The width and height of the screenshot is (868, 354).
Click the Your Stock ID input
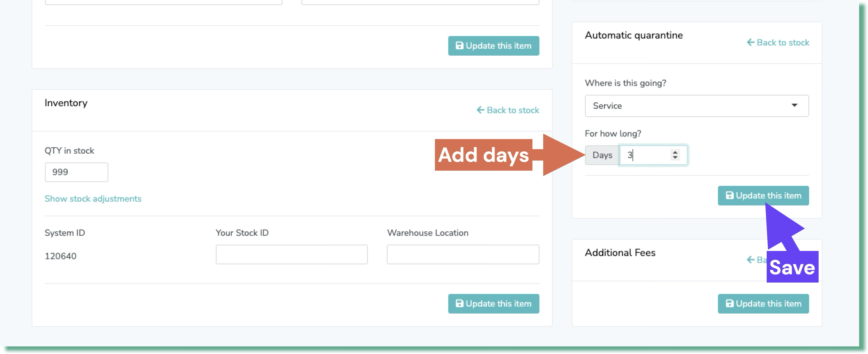292,254
